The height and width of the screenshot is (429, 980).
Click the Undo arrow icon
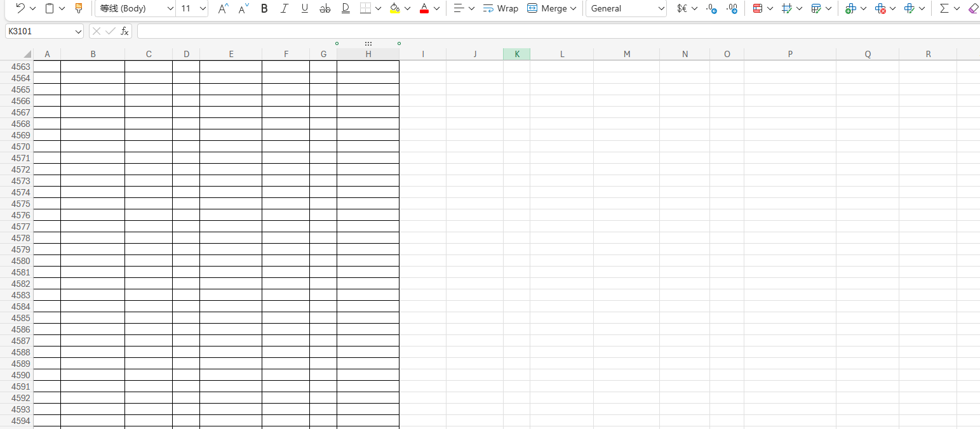point(20,8)
